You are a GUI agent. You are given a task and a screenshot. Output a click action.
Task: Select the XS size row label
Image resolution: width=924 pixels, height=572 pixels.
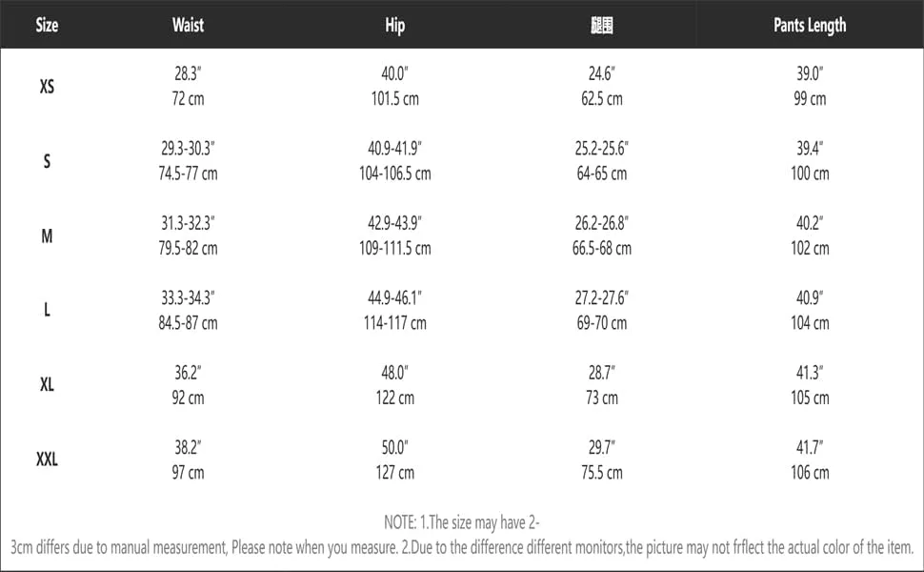(47, 87)
